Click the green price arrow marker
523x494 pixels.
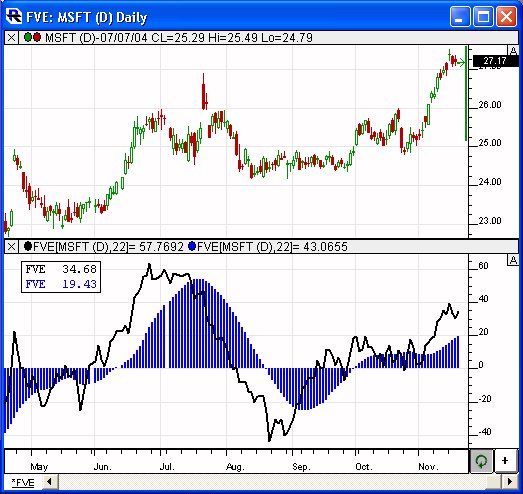[461, 62]
